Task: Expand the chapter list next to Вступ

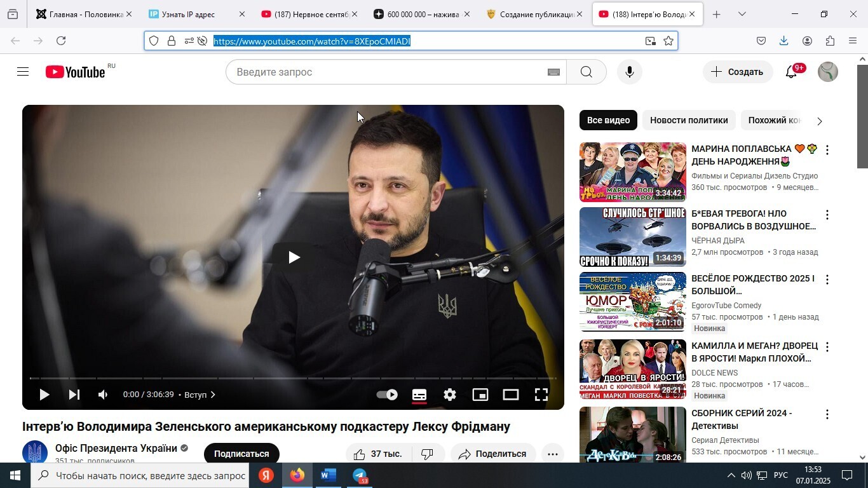Action: tap(212, 395)
